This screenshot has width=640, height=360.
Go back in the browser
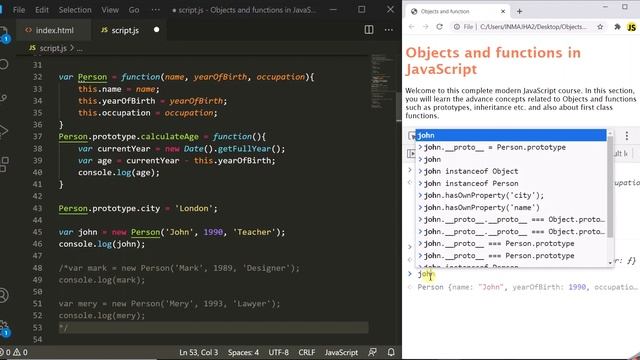[x=411, y=27]
